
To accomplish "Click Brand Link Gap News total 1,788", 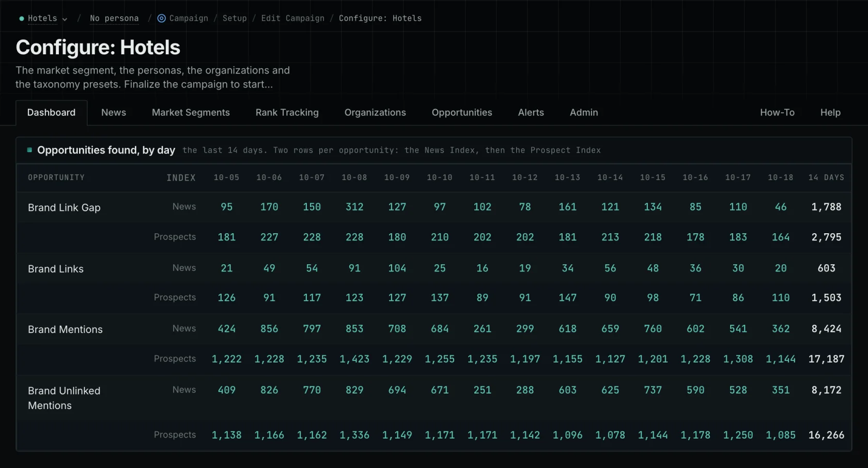I will (x=826, y=207).
